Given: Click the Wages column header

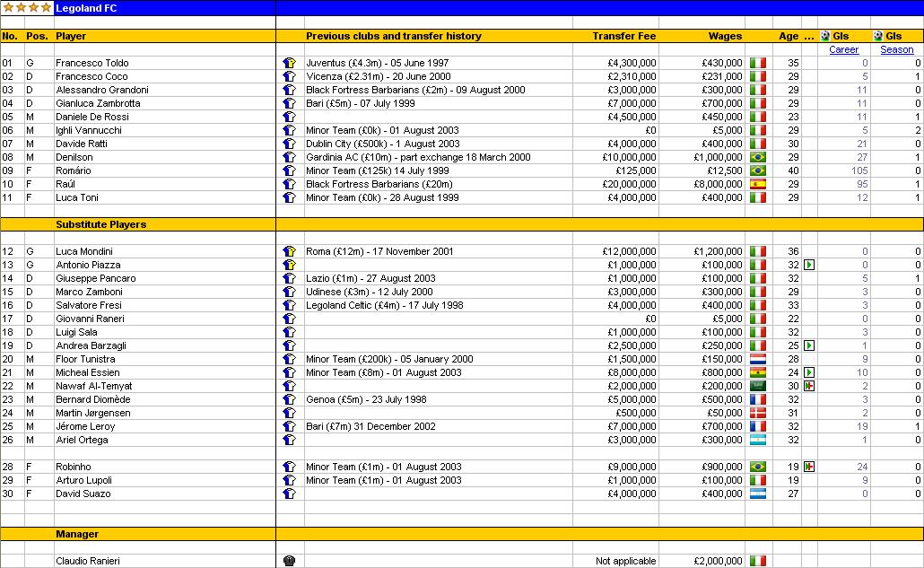Looking at the screenshot, I should [x=725, y=36].
